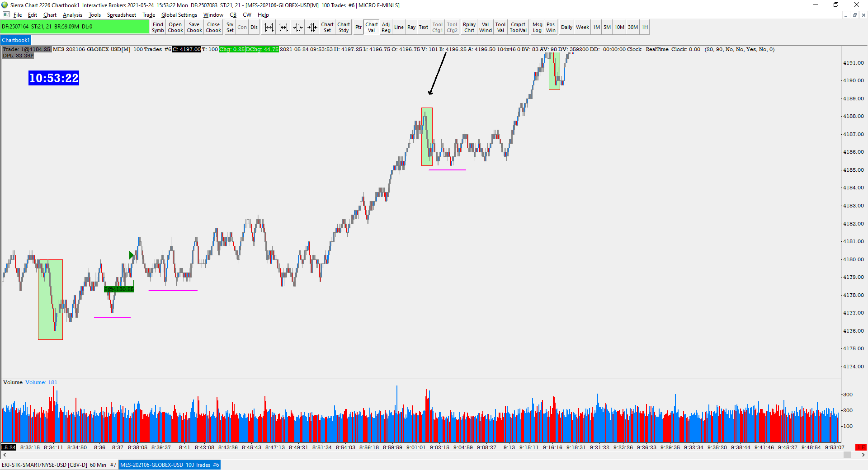
Task: Open the Tools menu
Action: click(94, 15)
